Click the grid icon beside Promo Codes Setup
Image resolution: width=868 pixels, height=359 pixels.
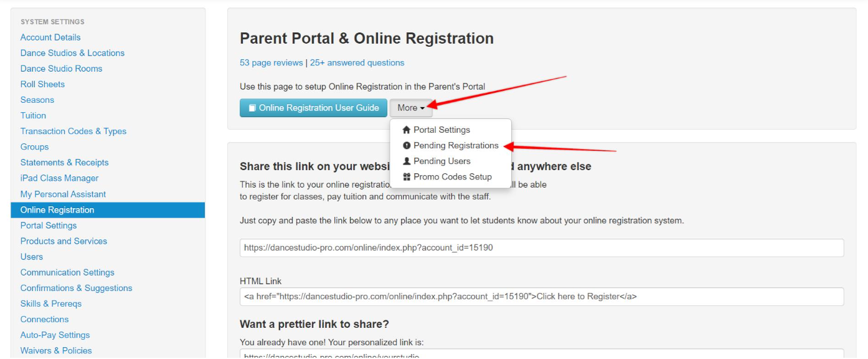(x=407, y=177)
